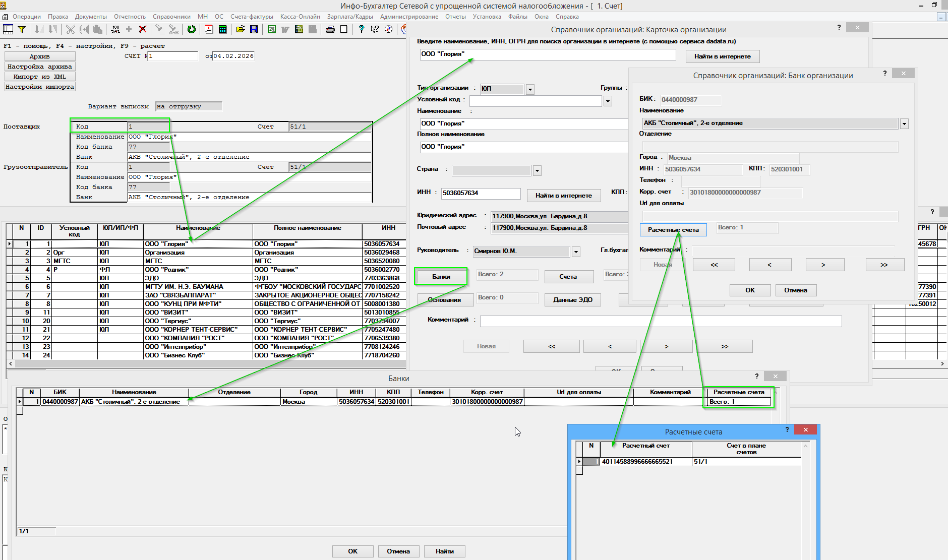Open the green calculator icon
948x560 pixels.
[222, 29]
